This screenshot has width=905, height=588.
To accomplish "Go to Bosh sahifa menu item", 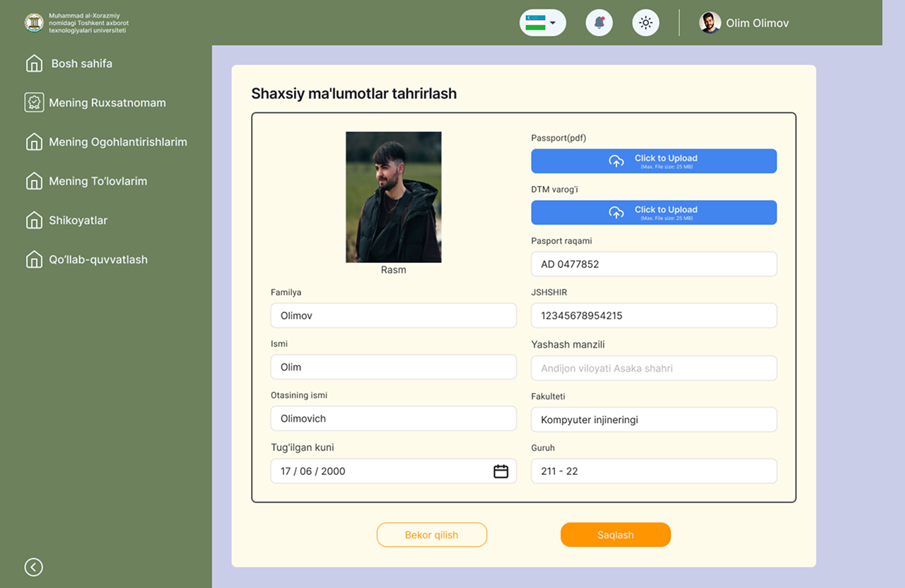I will (x=81, y=64).
